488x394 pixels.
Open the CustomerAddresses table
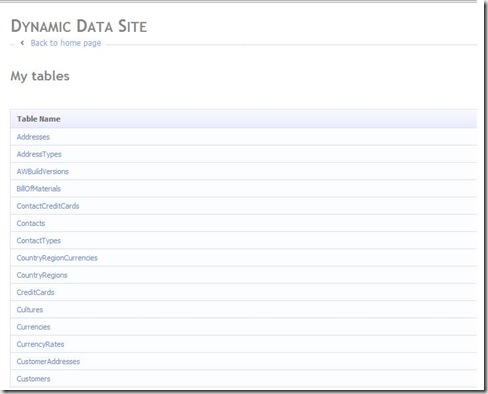click(x=48, y=362)
